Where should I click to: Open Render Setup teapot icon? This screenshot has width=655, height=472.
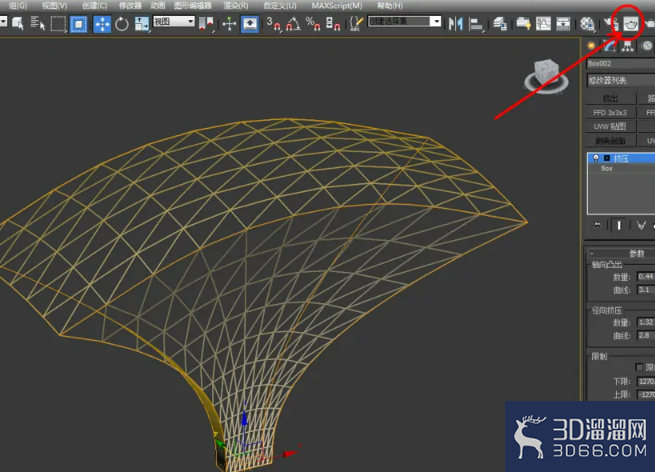[x=610, y=24]
